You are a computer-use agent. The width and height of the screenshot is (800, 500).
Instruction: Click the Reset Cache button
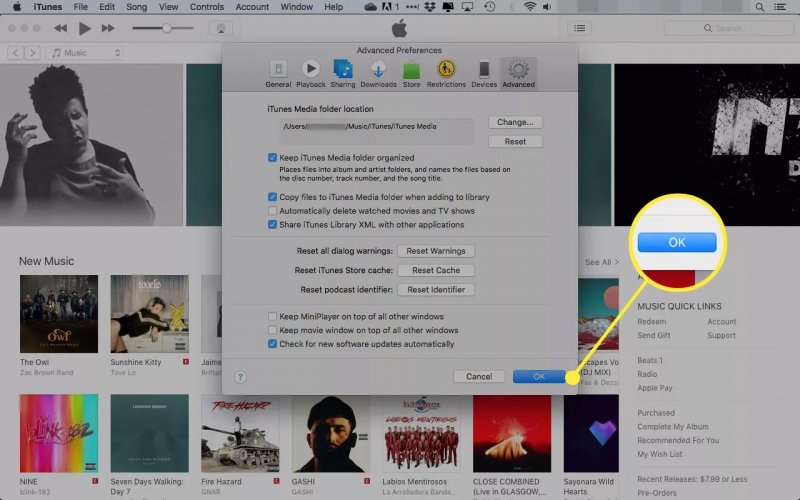[x=436, y=270]
